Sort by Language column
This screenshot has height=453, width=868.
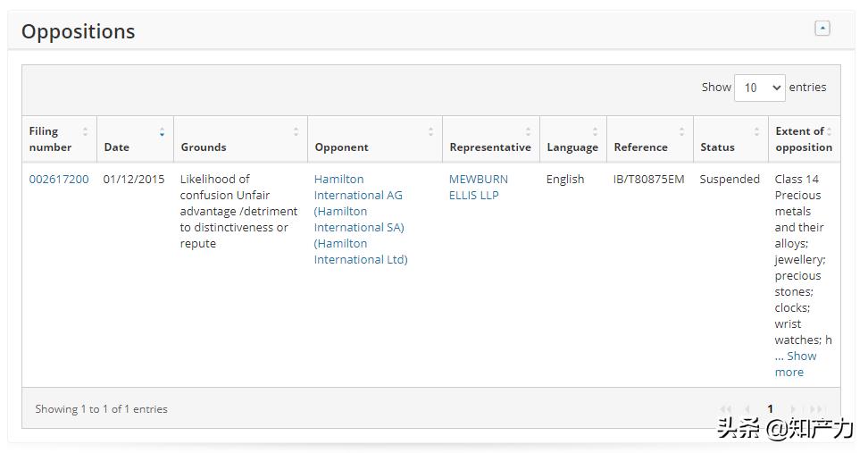point(572,139)
